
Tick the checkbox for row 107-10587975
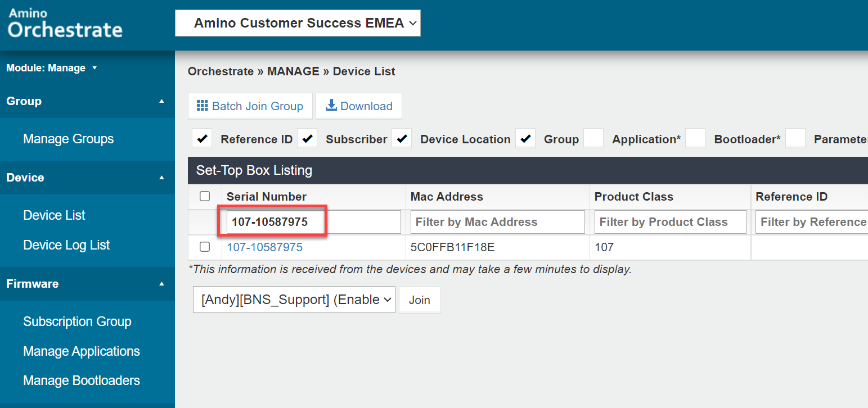(205, 247)
